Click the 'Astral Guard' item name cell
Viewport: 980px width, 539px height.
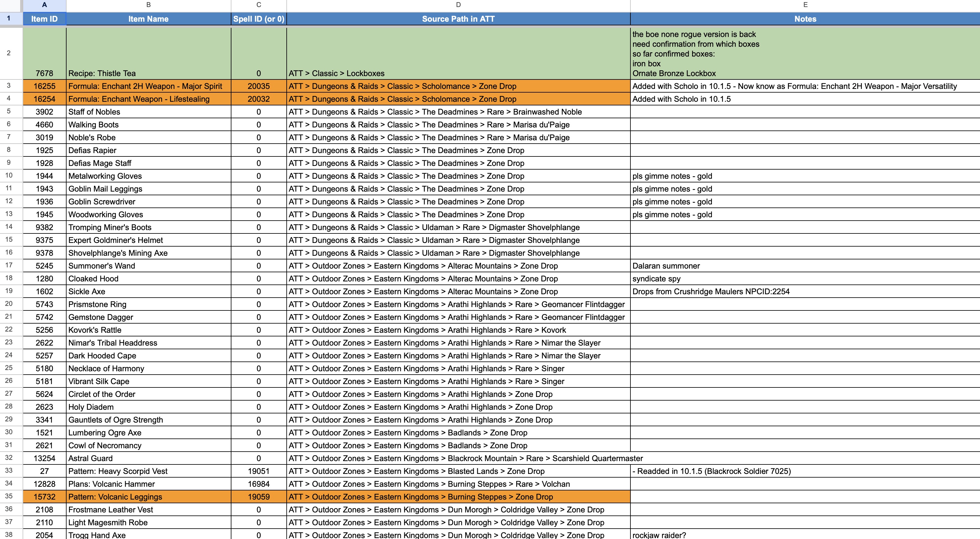[x=90, y=458]
